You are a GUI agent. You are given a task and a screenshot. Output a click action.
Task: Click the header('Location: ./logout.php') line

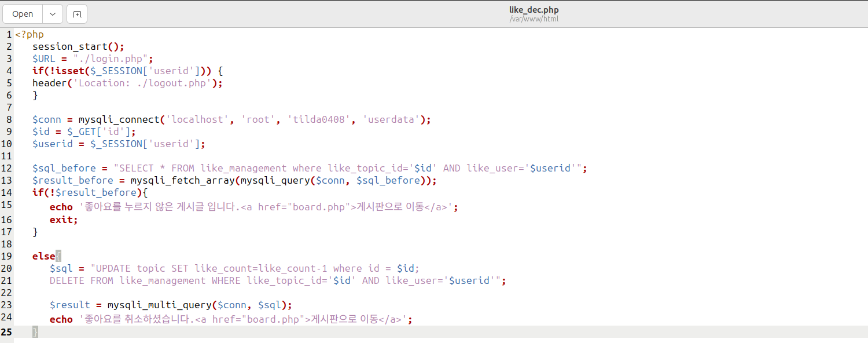[127, 83]
